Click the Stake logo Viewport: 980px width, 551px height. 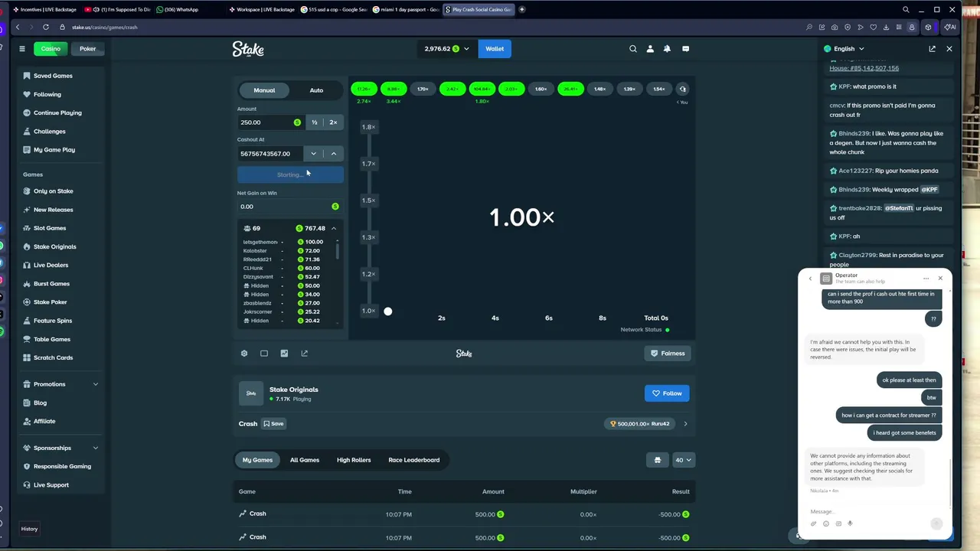248,49
